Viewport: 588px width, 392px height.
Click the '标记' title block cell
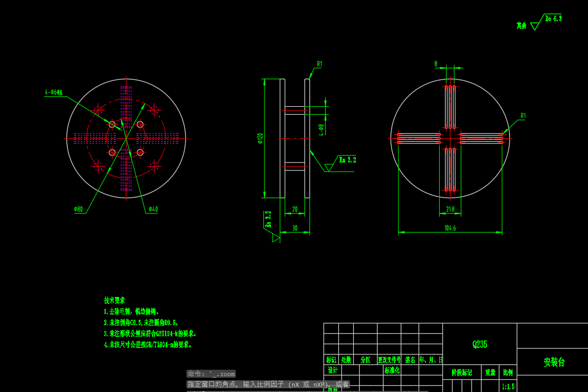(x=331, y=360)
